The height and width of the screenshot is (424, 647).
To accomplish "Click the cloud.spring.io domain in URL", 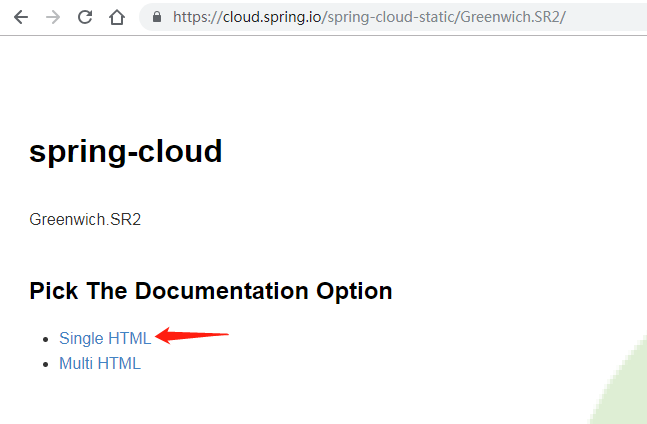I will [272, 17].
